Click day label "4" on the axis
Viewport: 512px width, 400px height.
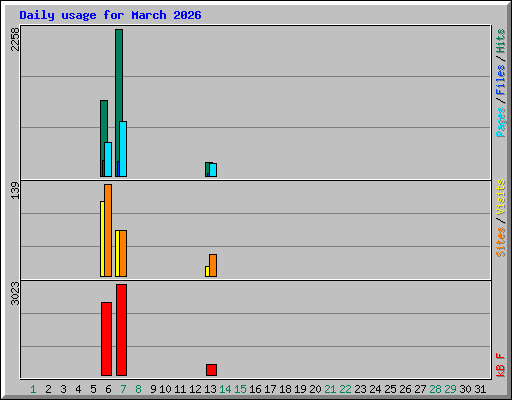pos(78,389)
